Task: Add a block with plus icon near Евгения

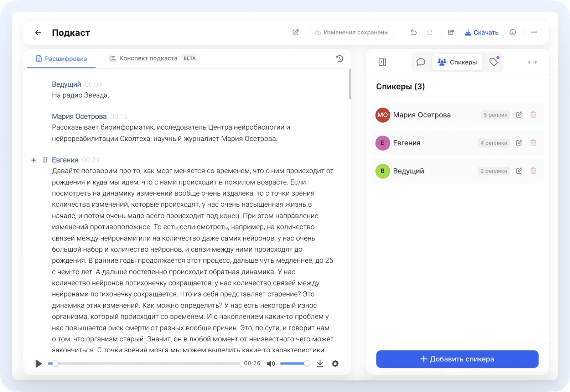Action: pos(34,160)
